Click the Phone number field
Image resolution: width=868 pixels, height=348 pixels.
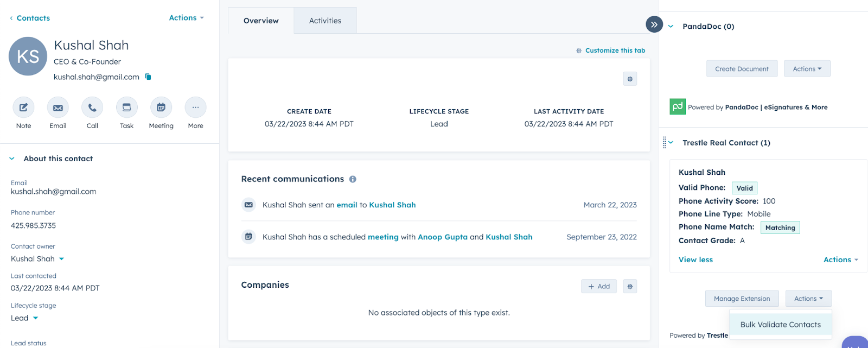(x=34, y=226)
